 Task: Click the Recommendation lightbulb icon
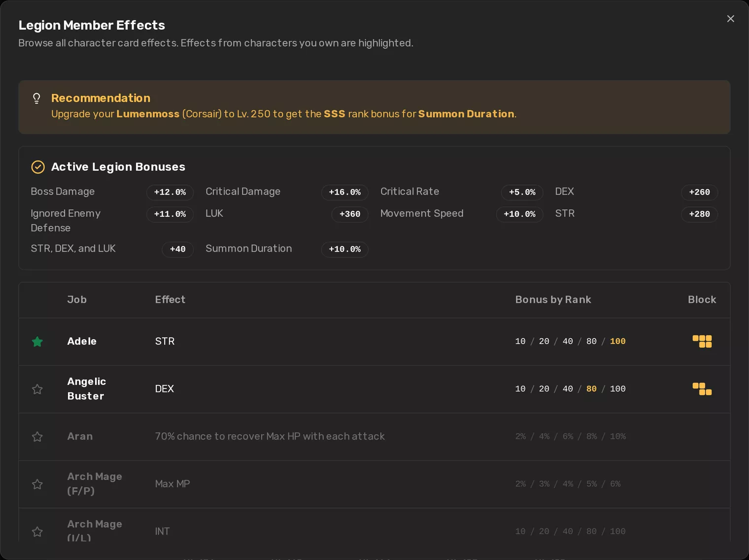click(36, 98)
